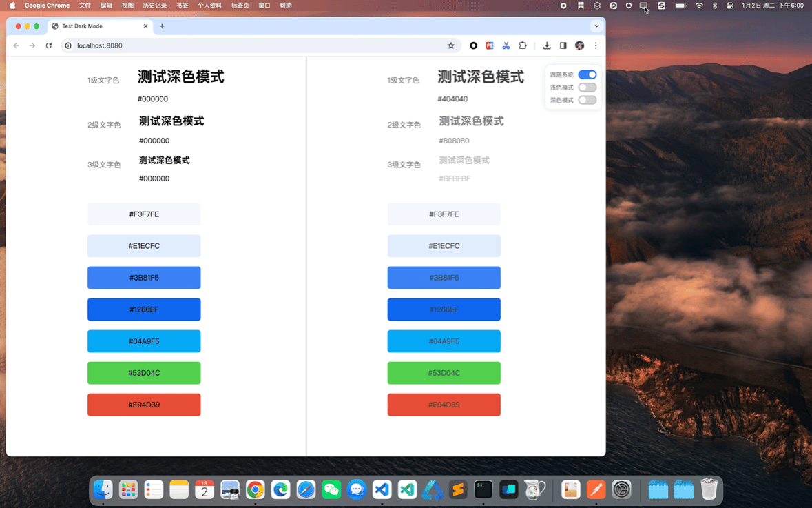This screenshot has height=508, width=812.
Task: View site information icon in address bar
Action: tap(68, 45)
